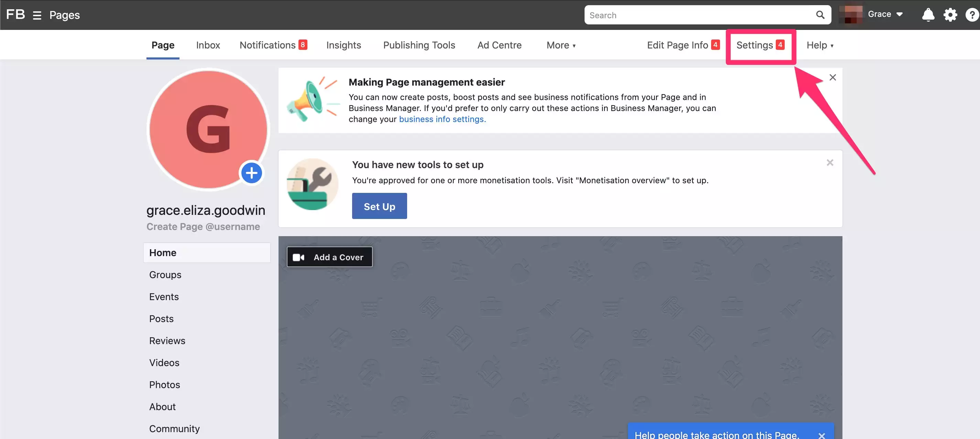The width and height of the screenshot is (980, 439).
Task: Close the 'Help people take action' tooltip
Action: click(x=821, y=435)
